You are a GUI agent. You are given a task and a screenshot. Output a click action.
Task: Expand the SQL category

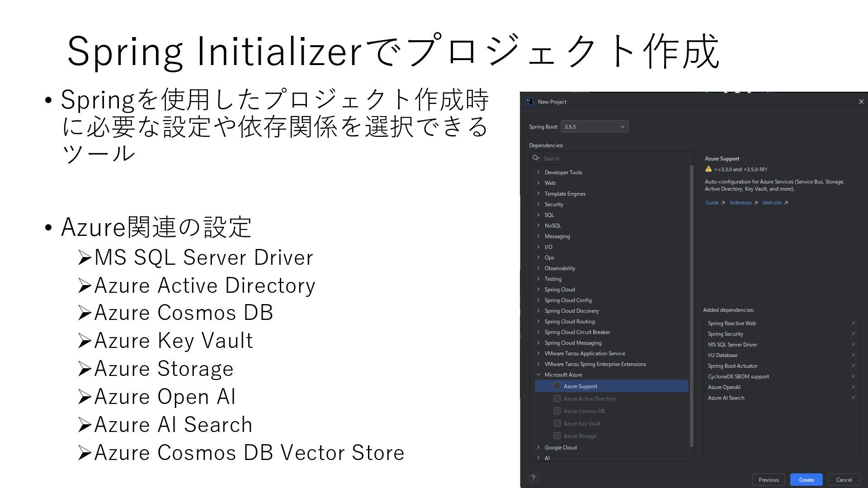[538, 215]
